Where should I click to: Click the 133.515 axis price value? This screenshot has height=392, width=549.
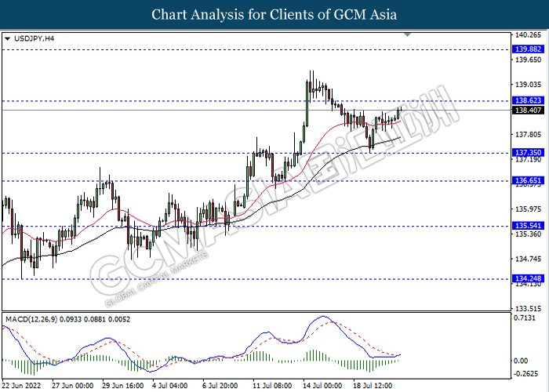(x=528, y=309)
